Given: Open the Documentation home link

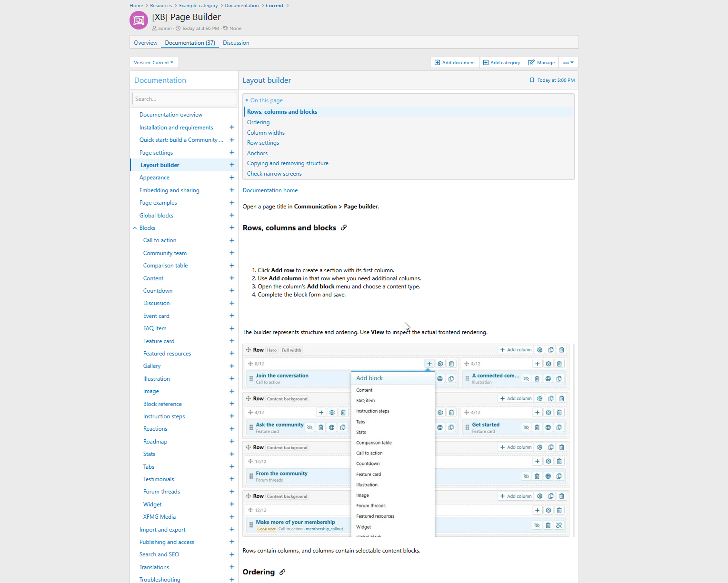Looking at the screenshot, I should pyautogui.click(x=270, y=190).
